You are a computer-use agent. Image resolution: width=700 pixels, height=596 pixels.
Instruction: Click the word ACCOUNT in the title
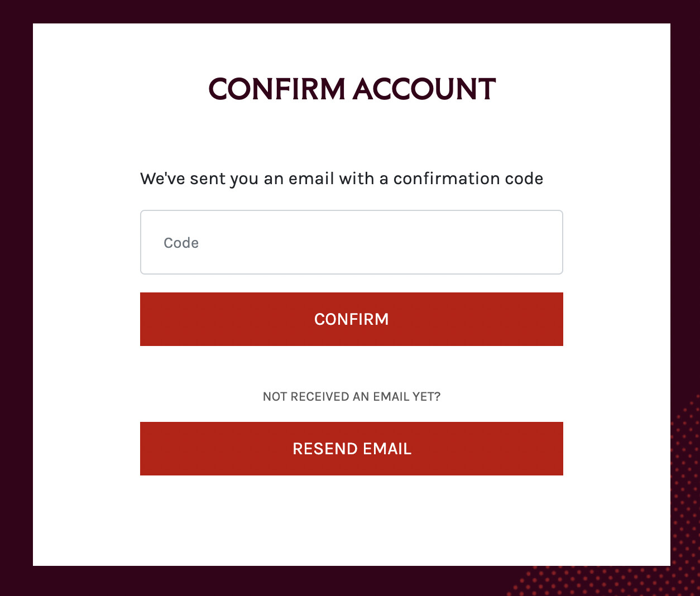click(424, 89)
